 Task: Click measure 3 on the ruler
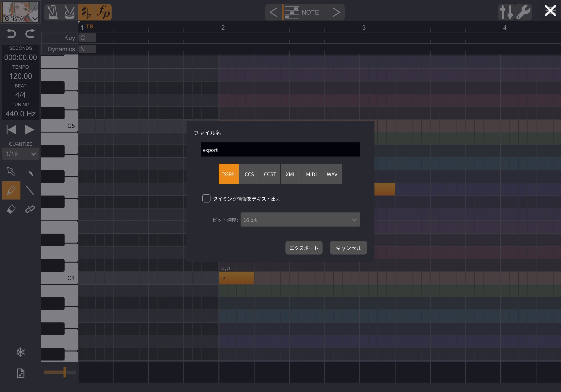(364, 28)
